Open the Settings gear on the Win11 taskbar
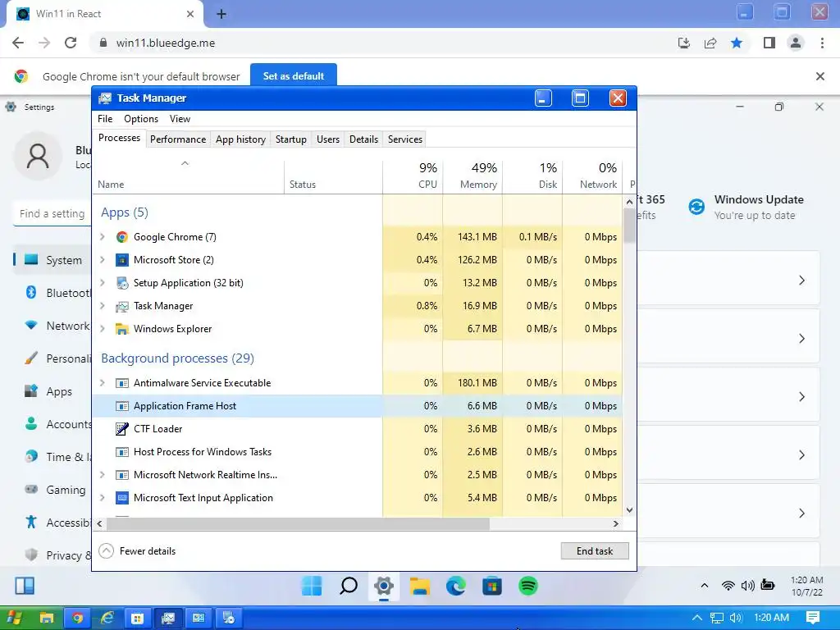Viewport: 840px width, 630px height. coord(384,586)
